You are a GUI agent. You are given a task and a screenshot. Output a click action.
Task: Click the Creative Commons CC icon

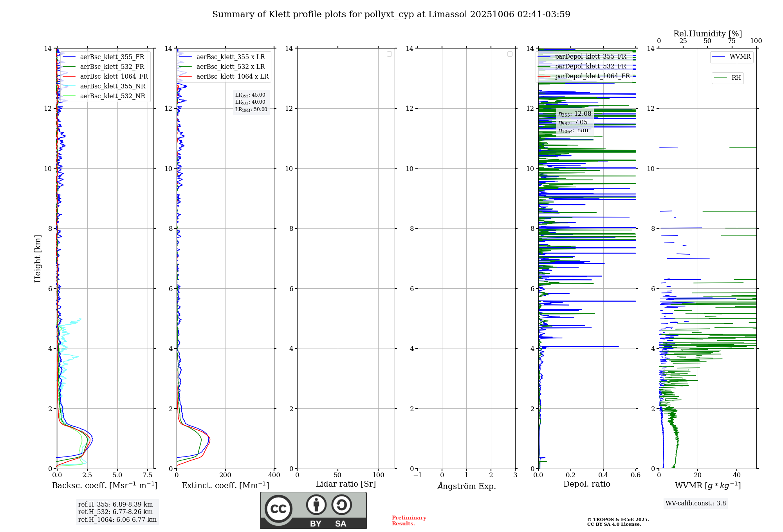click(x=278, y=509)
